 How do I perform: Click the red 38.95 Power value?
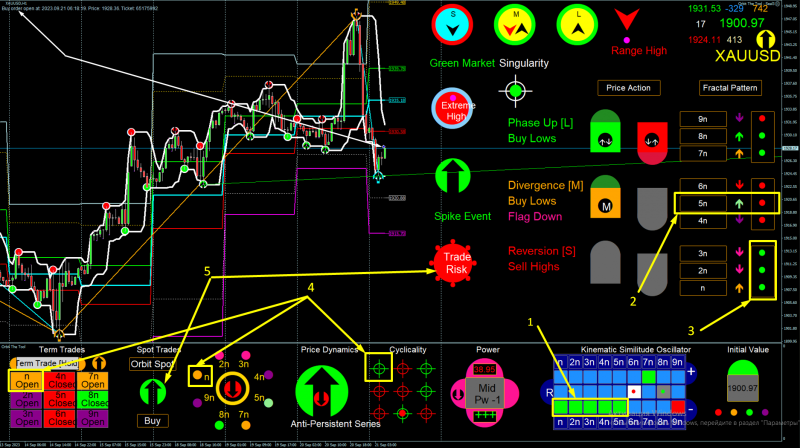(x=485, y=369)
